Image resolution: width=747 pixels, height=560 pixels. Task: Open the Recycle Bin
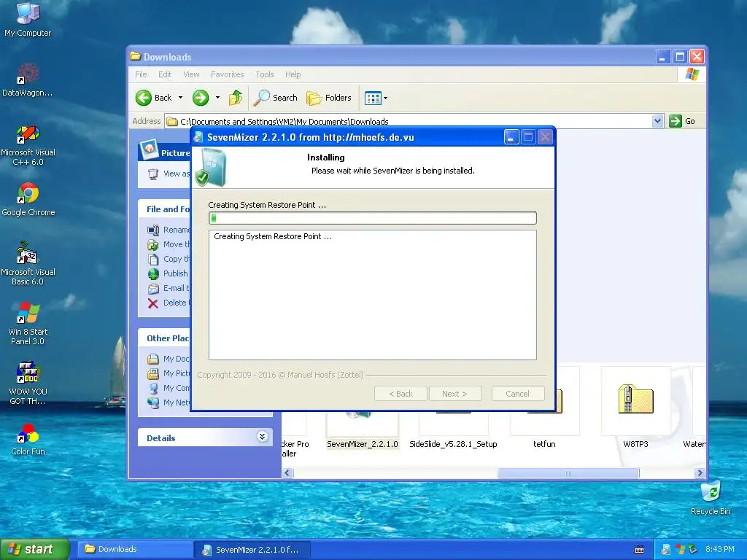711,498
